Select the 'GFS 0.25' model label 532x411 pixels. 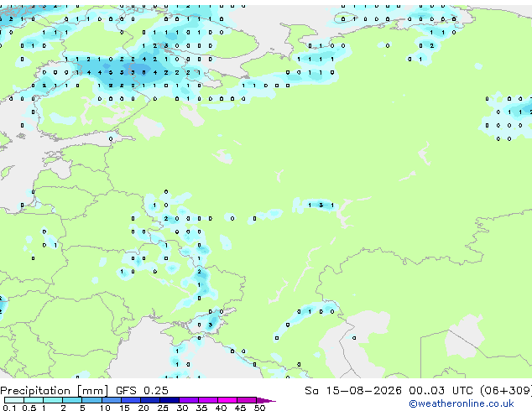(142, 391)
